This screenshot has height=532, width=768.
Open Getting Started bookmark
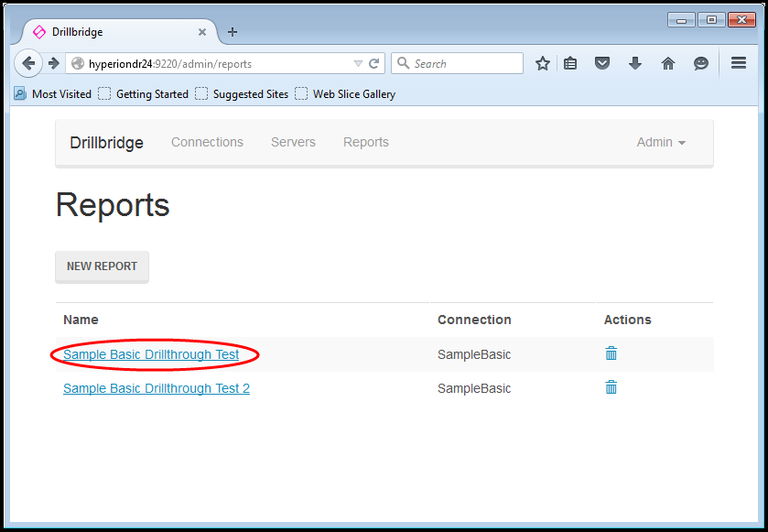click(144, 93)
